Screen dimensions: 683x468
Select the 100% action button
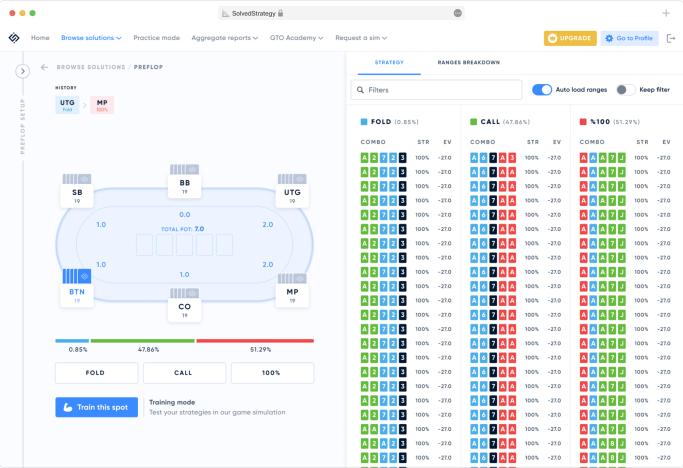coord(272,373)
